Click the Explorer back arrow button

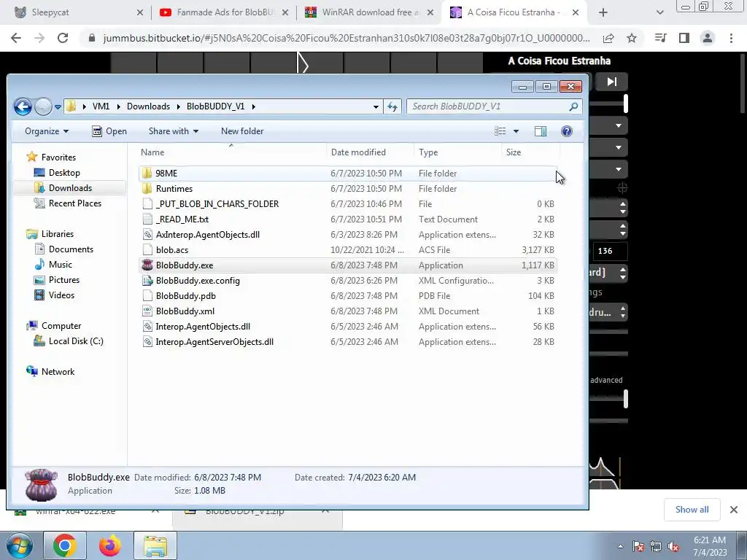(x=23, y=106)
